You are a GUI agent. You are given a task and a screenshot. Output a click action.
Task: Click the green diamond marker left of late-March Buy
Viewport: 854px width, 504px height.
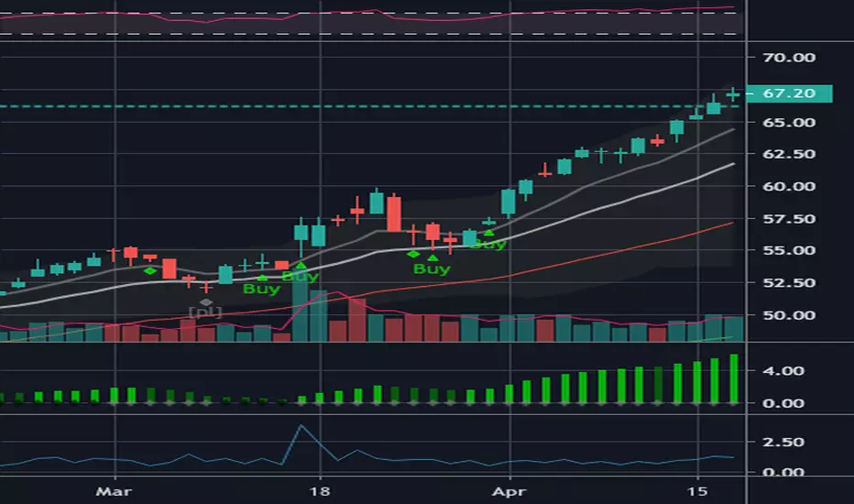pos(413,254)
